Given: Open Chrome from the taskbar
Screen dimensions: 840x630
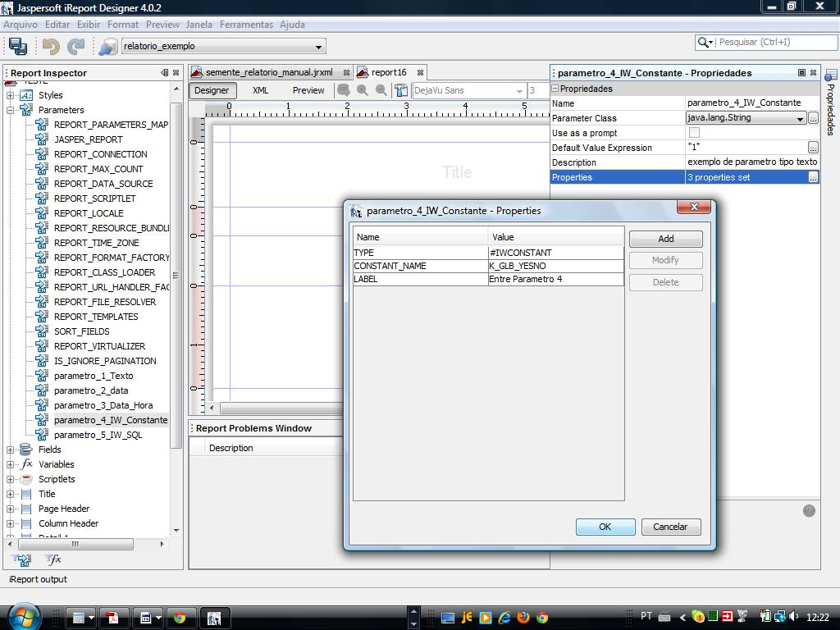Looking at the screenshot, I should pyautogui.click(x=180, y=618).
